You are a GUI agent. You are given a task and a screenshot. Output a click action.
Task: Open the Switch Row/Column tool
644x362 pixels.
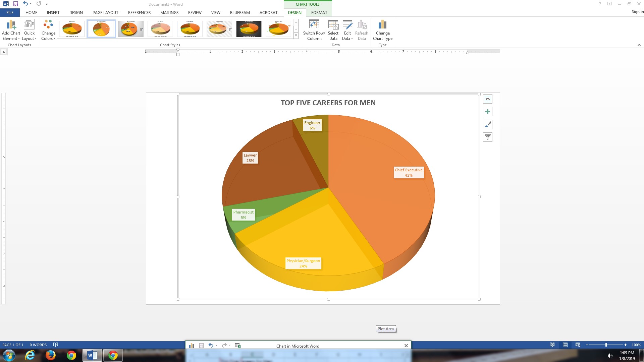(x=314, y=25)
